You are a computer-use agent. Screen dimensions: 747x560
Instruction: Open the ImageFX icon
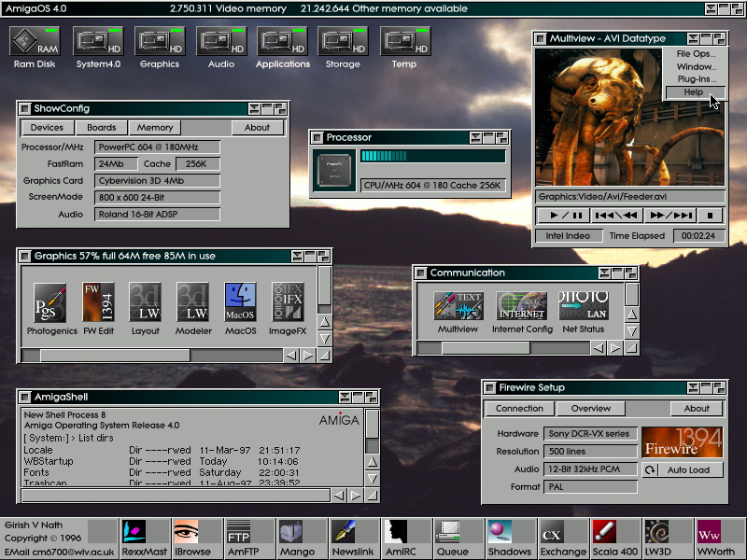pos(288,302)
